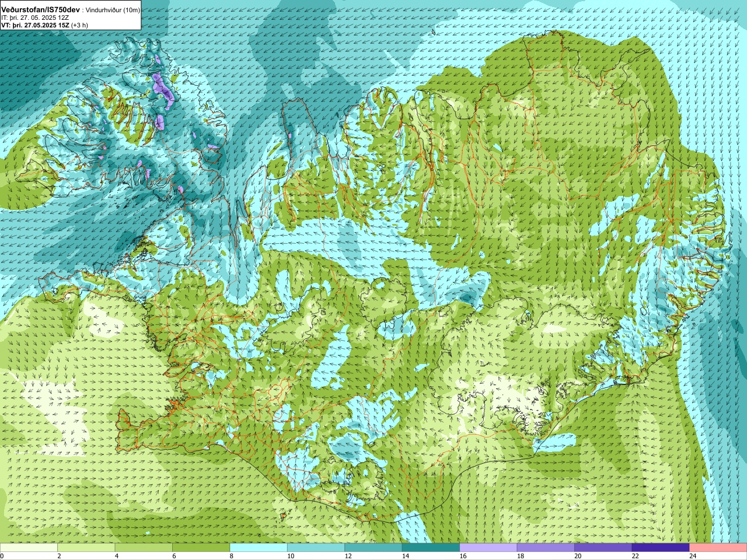Click the 22–24 dark indigo legend segment
This screenshot has height=560, width=747.
[x=661, y=548]
